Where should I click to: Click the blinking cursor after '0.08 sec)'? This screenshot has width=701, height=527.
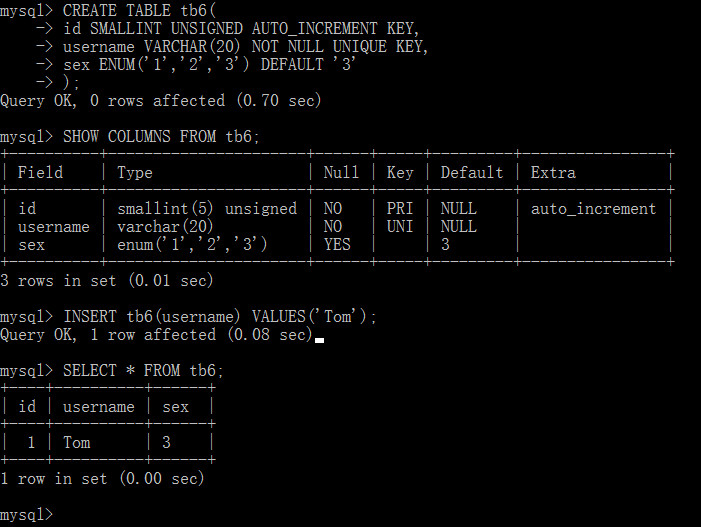pyautogui.click(x=319, y=340)
